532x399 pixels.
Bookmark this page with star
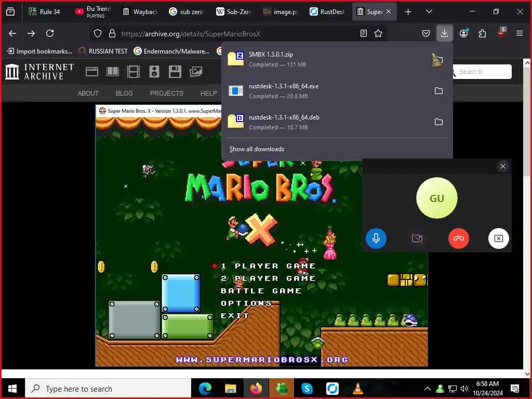[x=378, y=33]
